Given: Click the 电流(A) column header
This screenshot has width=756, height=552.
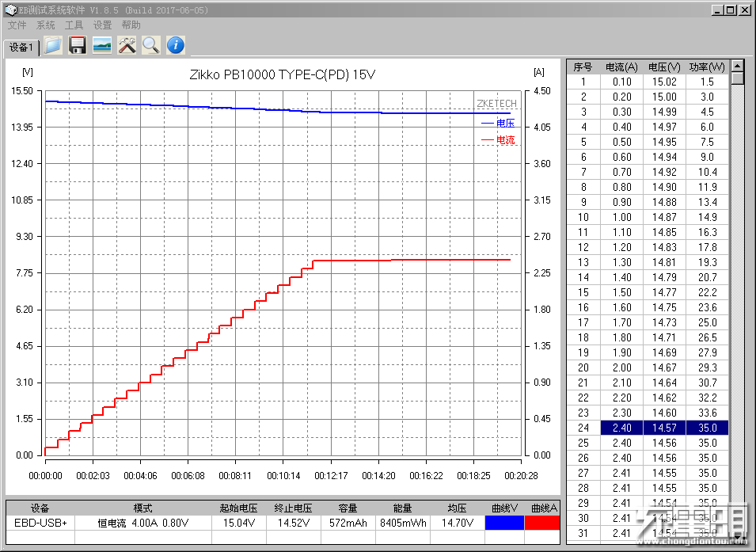Looking at the screenshot, I should coord(621,67).
